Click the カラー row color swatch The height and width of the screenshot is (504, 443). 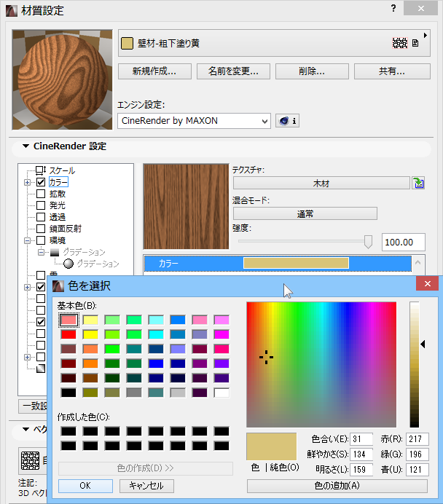pyautogui.click(x=296, y=263)
